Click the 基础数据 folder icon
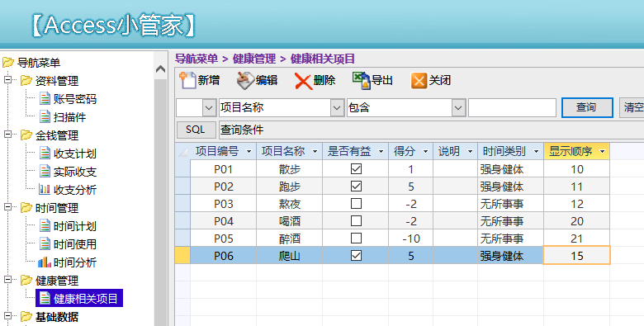This screenshot has width=644, height=326. pyautogui.click(x=26, y=317)
